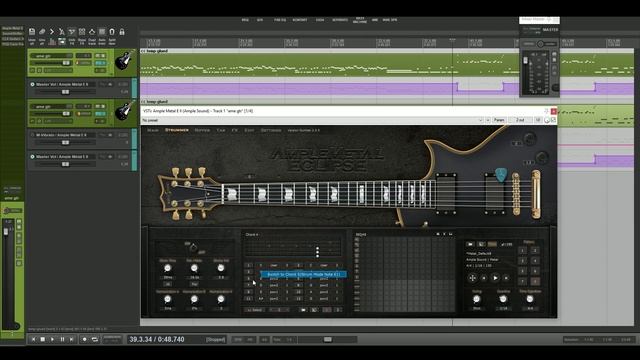Click the play button in strummer pattern player
This screenshot has height=360, width=640.
(495, 278)
